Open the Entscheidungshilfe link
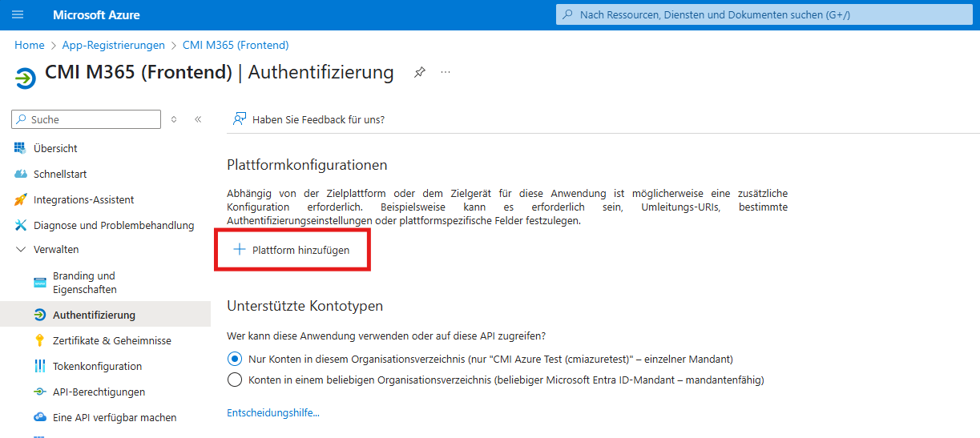980x438 pixels. [273, 412]
